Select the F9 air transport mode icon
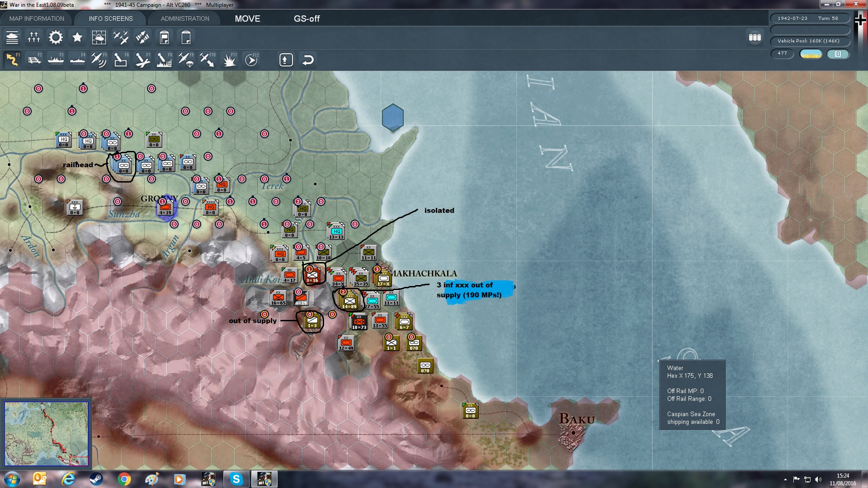The image size is (868, 488). click(186, 60)
